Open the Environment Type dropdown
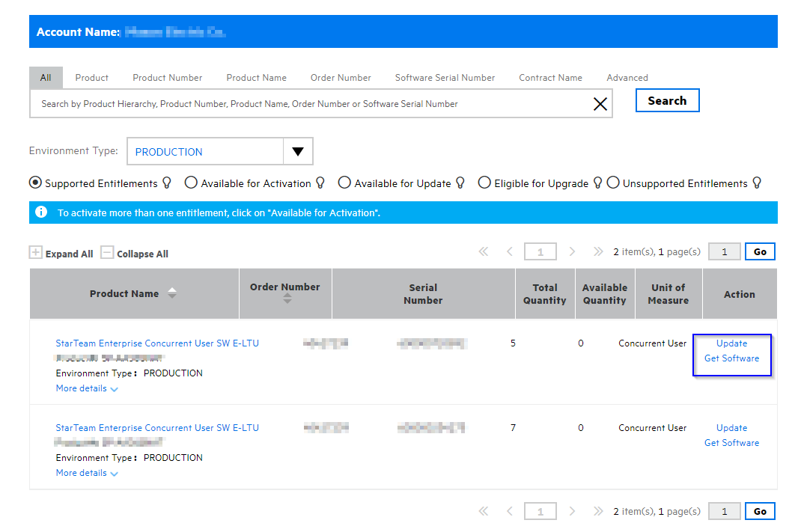Screen dimensions: 798x532 click(298, 151)
